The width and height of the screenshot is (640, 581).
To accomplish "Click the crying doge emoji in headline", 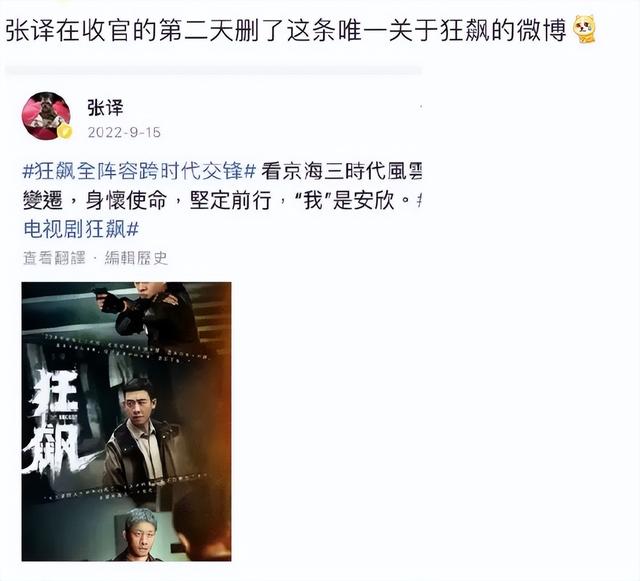I will [585, 29].
